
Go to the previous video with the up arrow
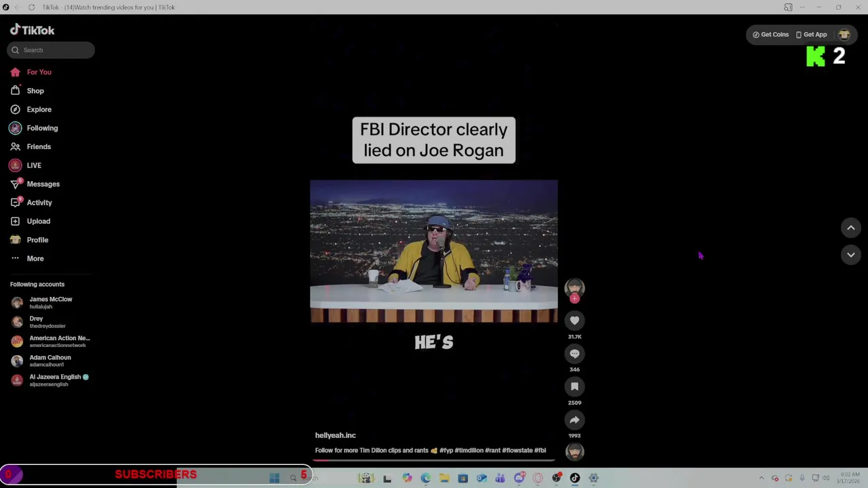(x=850, y=228)
